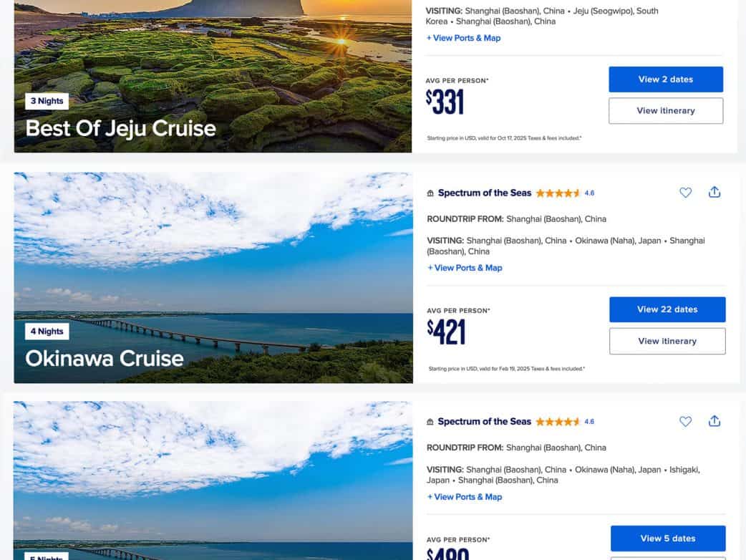Expand View Ports & Map for Ishigaki cruise
The height and width of the screenshot is (560, 746).
coord(465,497)
